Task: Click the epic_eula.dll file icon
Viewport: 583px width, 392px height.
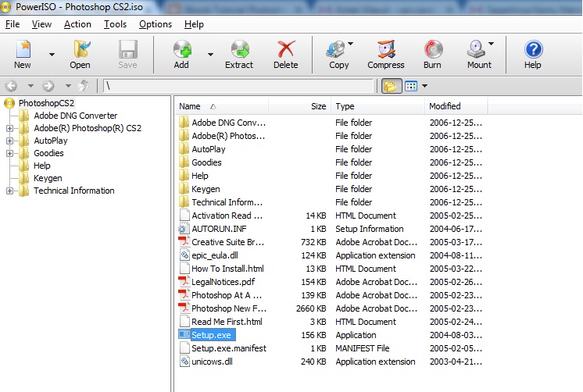Action: click(184, 255)
